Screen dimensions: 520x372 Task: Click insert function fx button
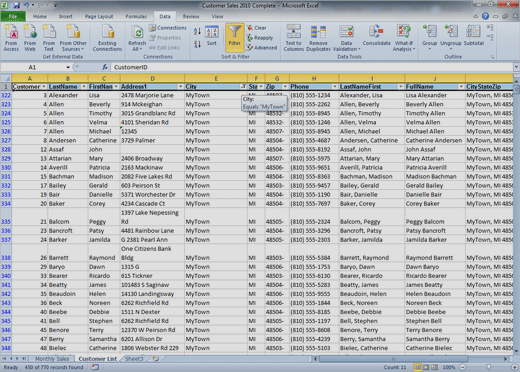tap(105, 67)
